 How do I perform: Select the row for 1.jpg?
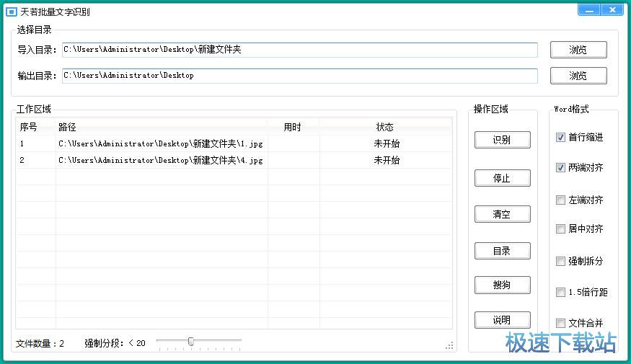[x=160, y=143]
